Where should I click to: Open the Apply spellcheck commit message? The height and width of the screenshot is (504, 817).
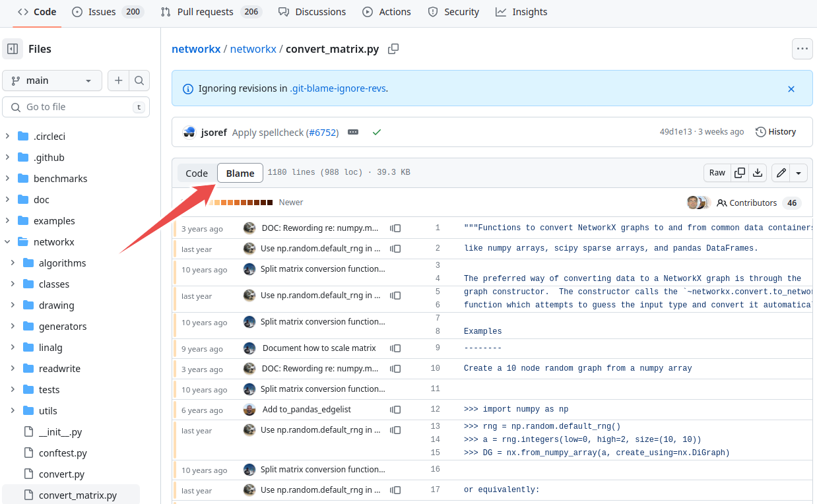[x=267, y=132]
